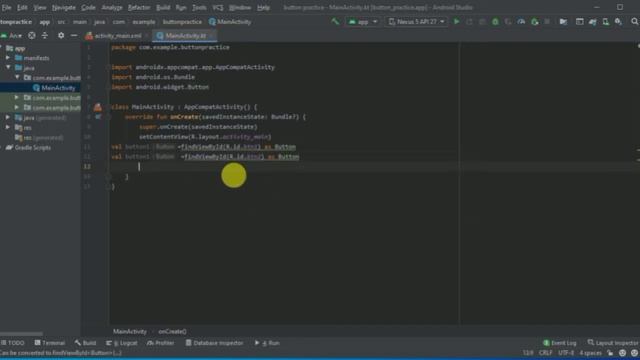Open the project panel gear settings
640x360 pixels.
click(x=61, y=36)
